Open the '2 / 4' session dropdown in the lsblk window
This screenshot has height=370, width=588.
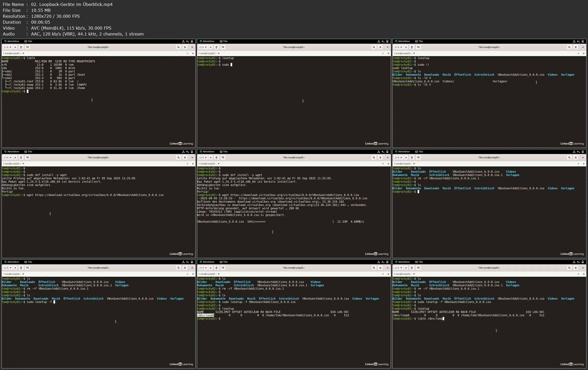pyautogui.click(x=7, y=47)
